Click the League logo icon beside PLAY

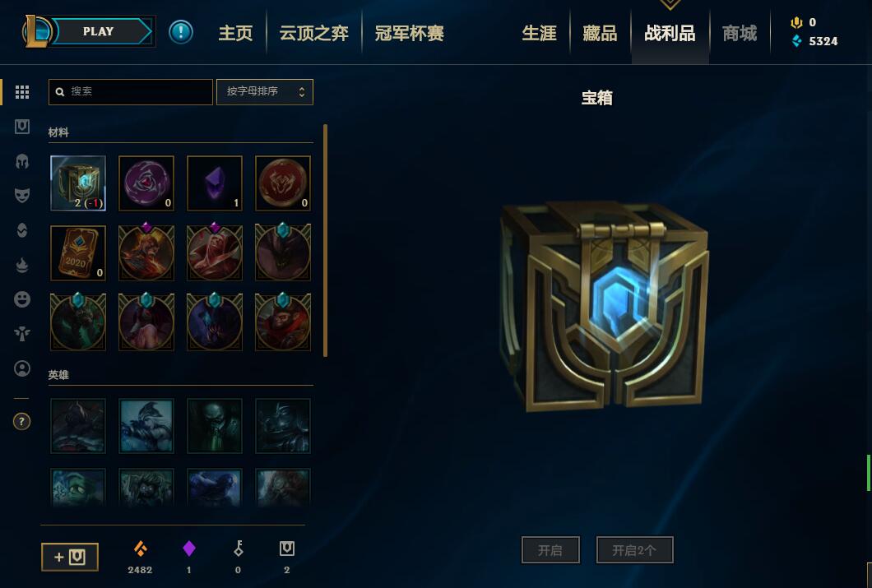[x=36, y=32]
